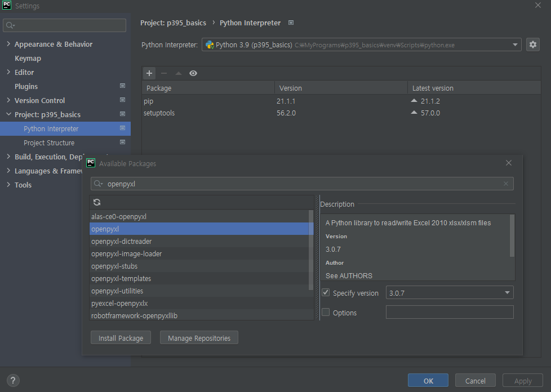This screenshot has height=392, width=551.
Task: Click the help question mark button
Action: click(x=13, y=380)
